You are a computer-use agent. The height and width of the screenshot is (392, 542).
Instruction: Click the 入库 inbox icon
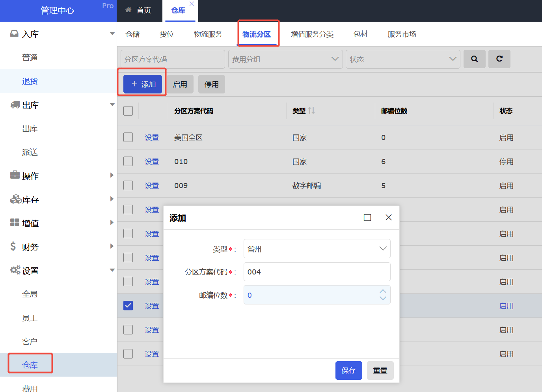14,34
